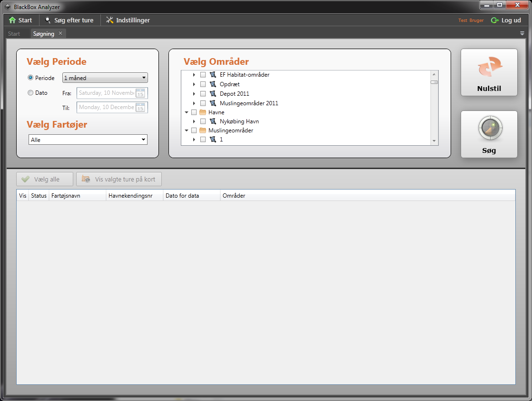Open the Til date calendar icon
The width and height of the screenshot is (532, 401).
click(140, 108)
